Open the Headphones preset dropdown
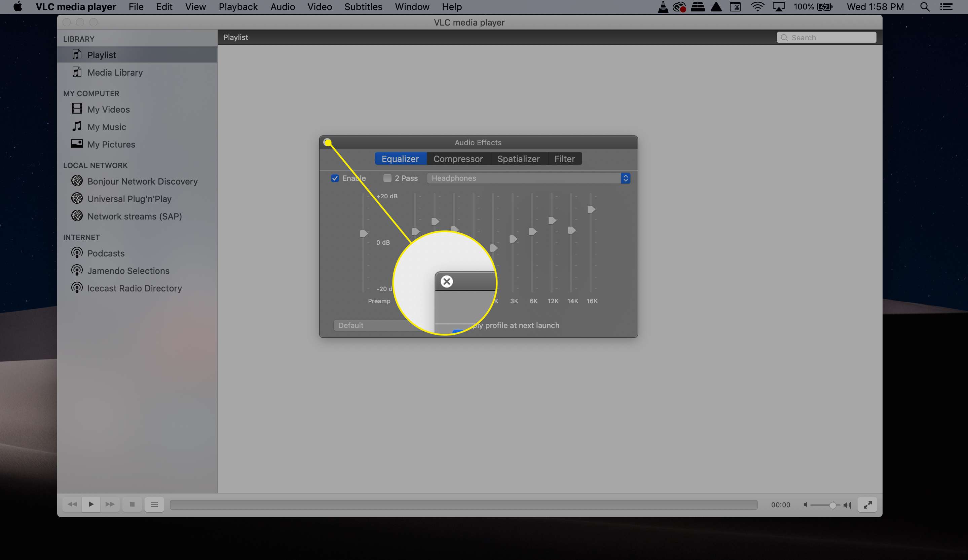Image resolution: width=968 pixels, height=560 pixels. (x=528, y=178)
